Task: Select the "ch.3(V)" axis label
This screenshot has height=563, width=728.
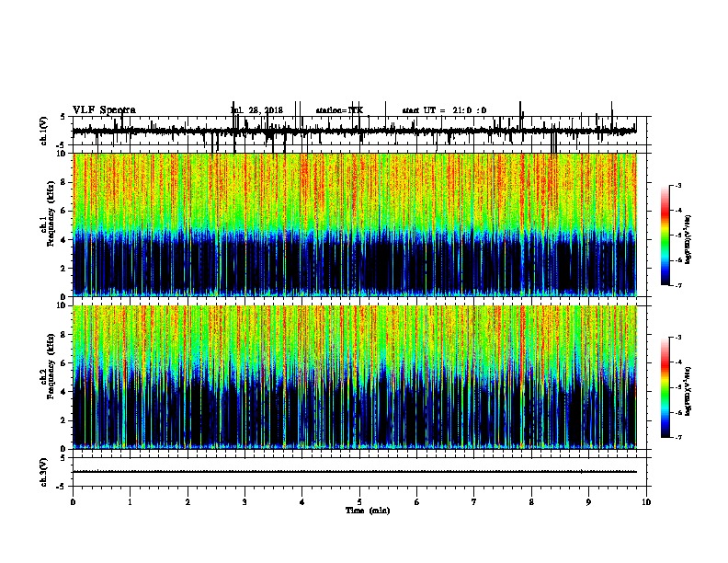Action: (44, 472)
